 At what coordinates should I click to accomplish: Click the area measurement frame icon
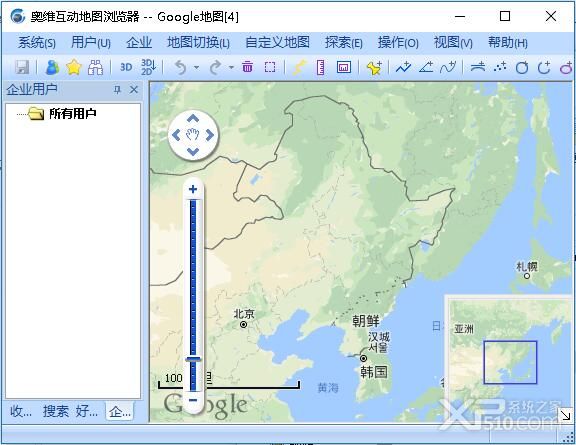[x=343, y=67]
